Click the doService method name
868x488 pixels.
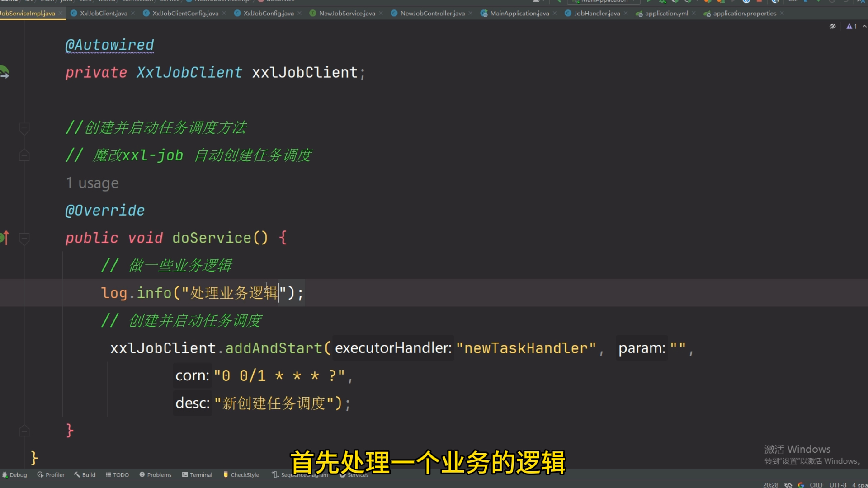(212, 238)
